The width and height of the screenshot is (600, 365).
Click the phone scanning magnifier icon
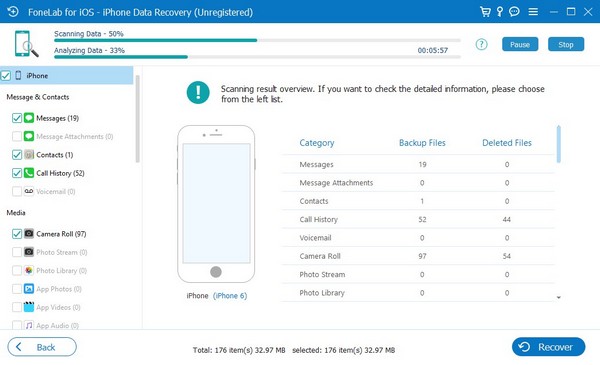coord(26,44)
